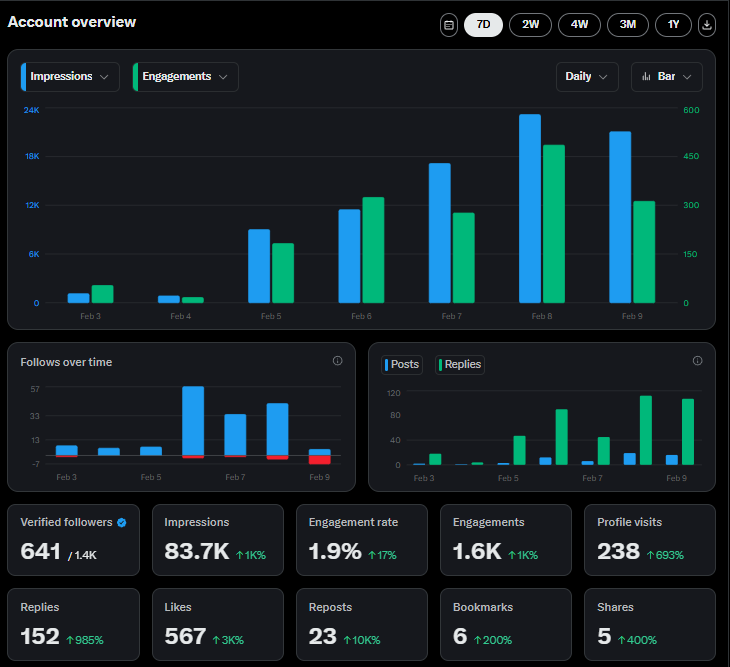Screen dimensions: 730x667
Task: Toggle the Posts series legend
Action: (402, 364)
